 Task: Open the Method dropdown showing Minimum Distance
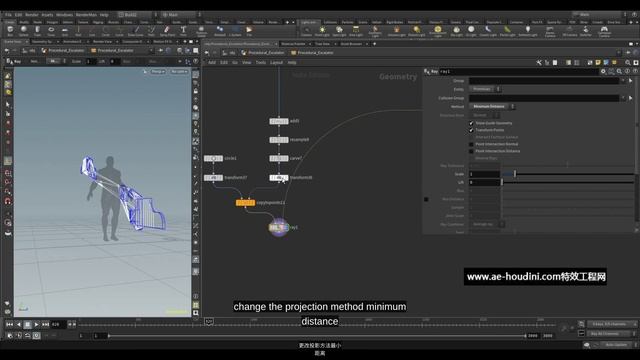point(492,107)
